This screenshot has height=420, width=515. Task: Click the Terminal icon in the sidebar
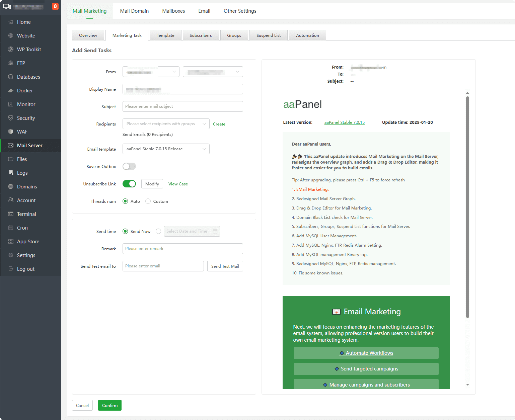tap(11, 214)
